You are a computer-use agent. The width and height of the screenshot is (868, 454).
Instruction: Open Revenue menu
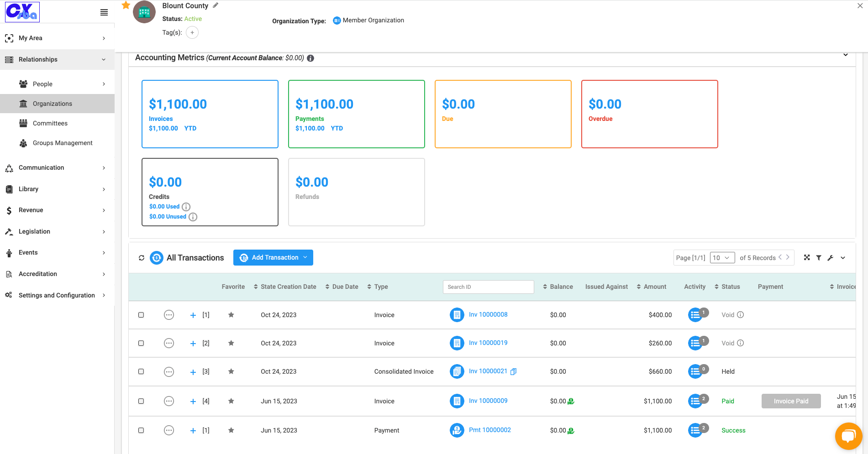coord(57,210)
